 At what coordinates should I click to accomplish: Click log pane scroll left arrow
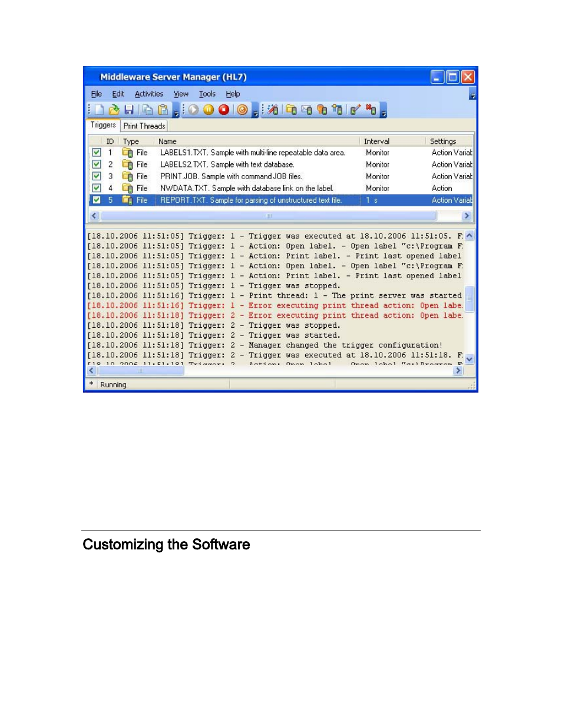point(91,371)
